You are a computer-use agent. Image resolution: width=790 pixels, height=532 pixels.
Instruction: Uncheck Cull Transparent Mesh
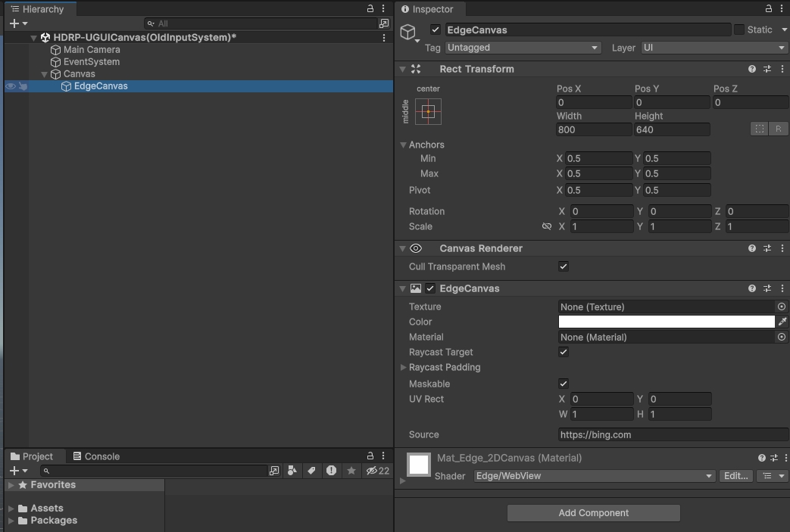point(564,266)
